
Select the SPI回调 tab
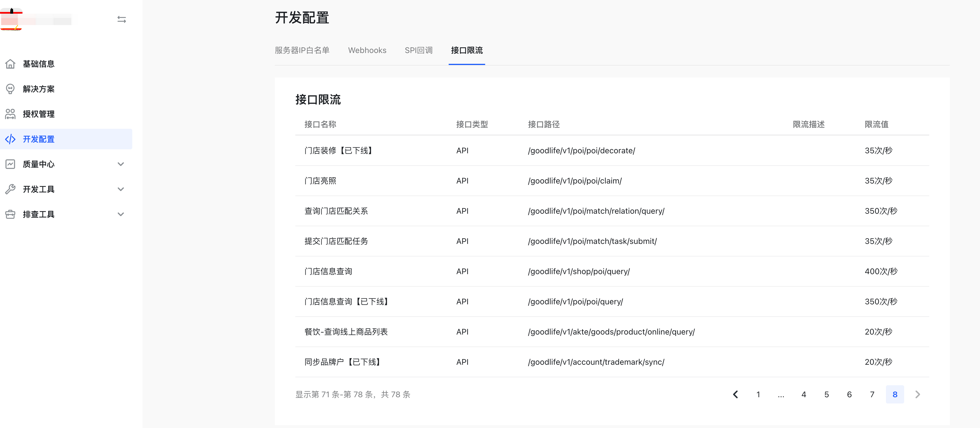[418, 51]
